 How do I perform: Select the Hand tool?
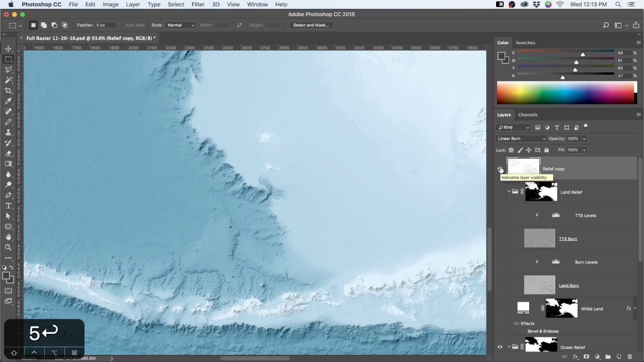pyautogui.click(x=8, y=237)
